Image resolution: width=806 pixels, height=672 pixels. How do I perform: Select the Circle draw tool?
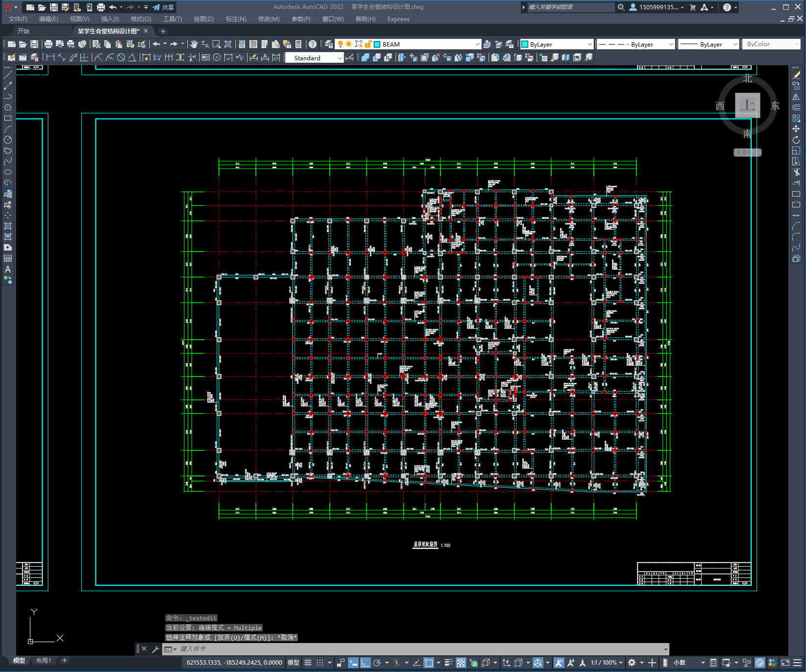8,140
